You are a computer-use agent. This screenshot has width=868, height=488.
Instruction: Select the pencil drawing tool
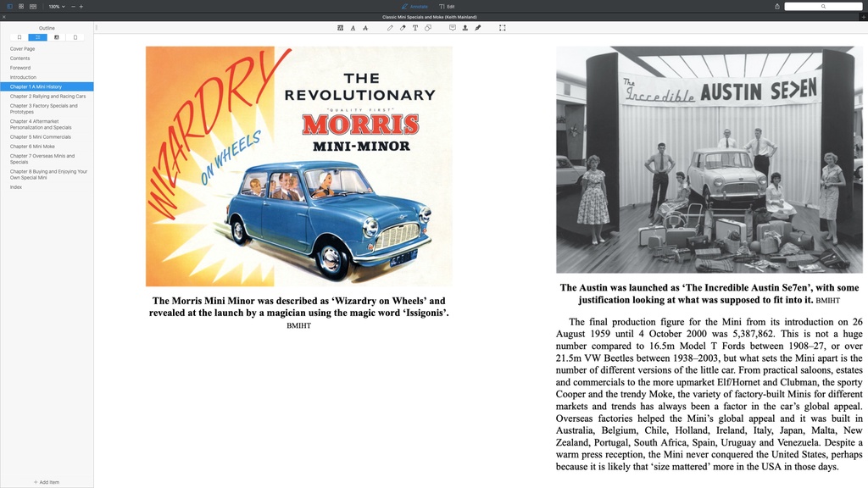(x=390, y=28)
